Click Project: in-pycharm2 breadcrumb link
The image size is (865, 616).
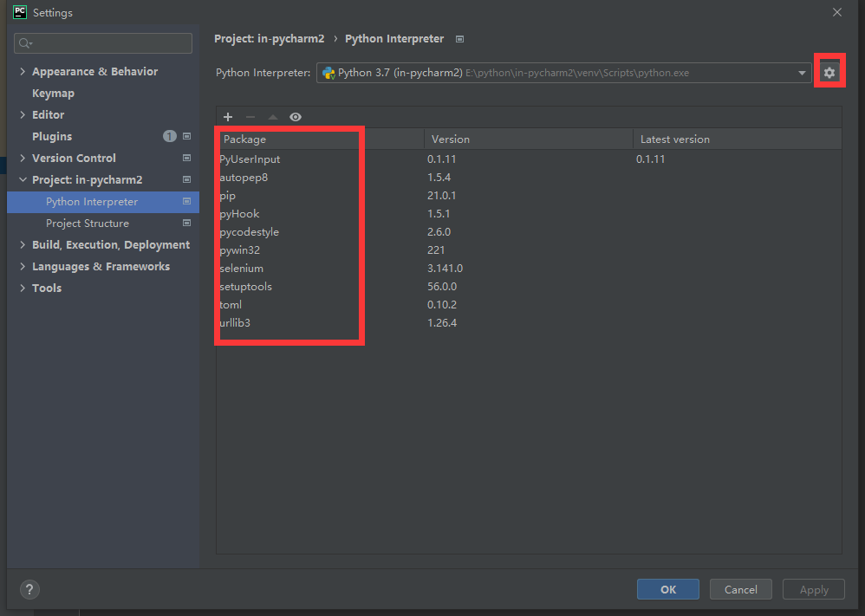(x=270, y=39)
